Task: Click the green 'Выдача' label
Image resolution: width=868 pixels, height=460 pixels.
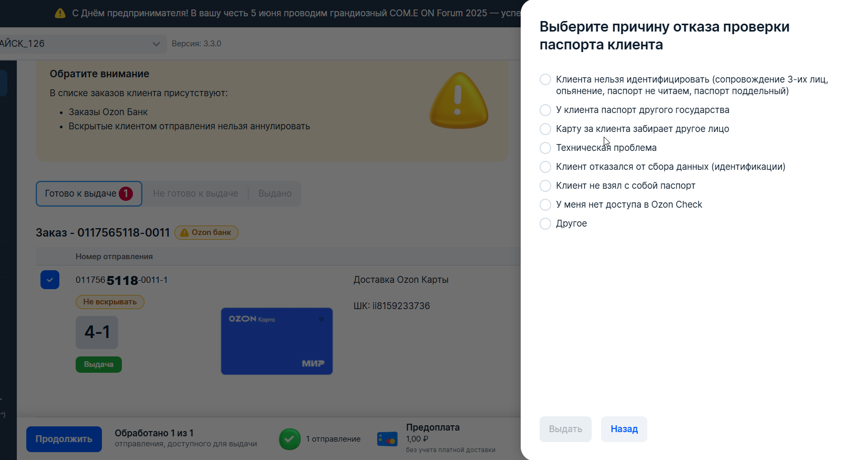Action: coord(99,364)
